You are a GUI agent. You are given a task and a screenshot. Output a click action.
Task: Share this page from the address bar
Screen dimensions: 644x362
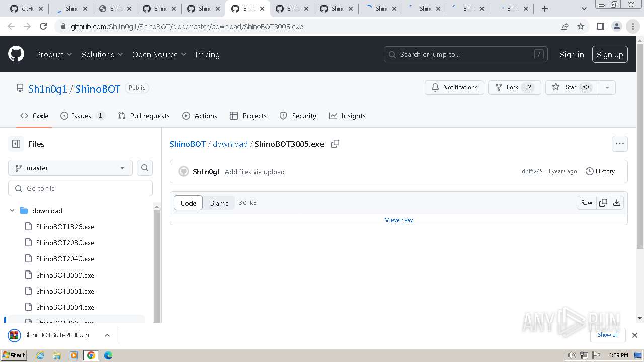565,27
